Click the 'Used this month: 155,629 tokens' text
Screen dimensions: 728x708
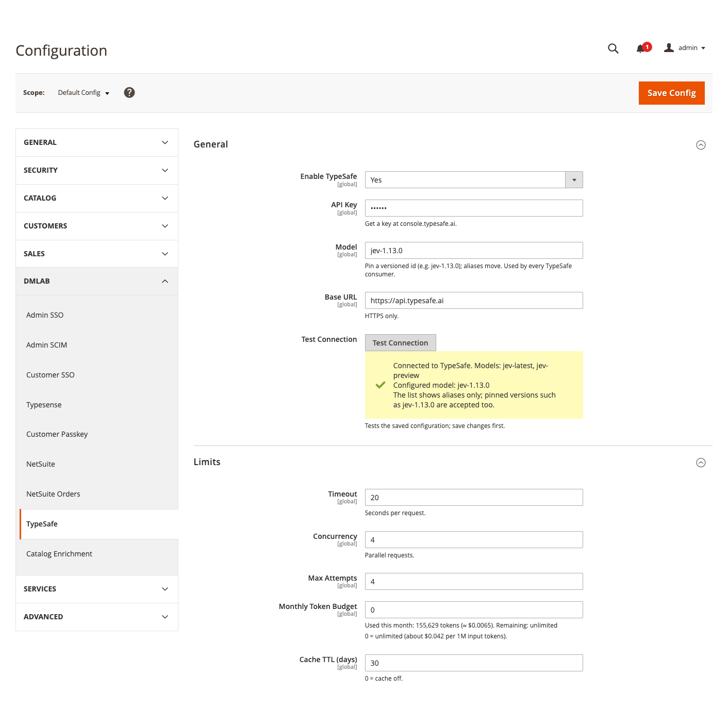pyautogui.click(x=412, y=625)
